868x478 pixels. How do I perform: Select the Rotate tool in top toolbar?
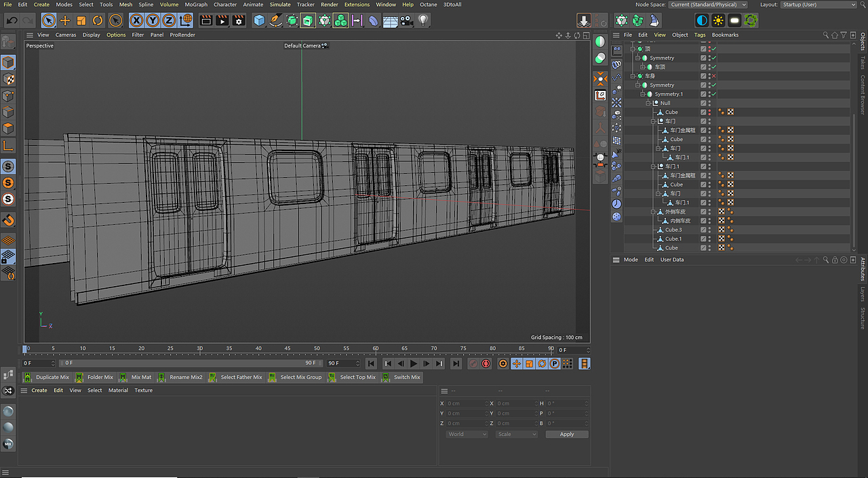pyautogui.click(x=98, y=20)
